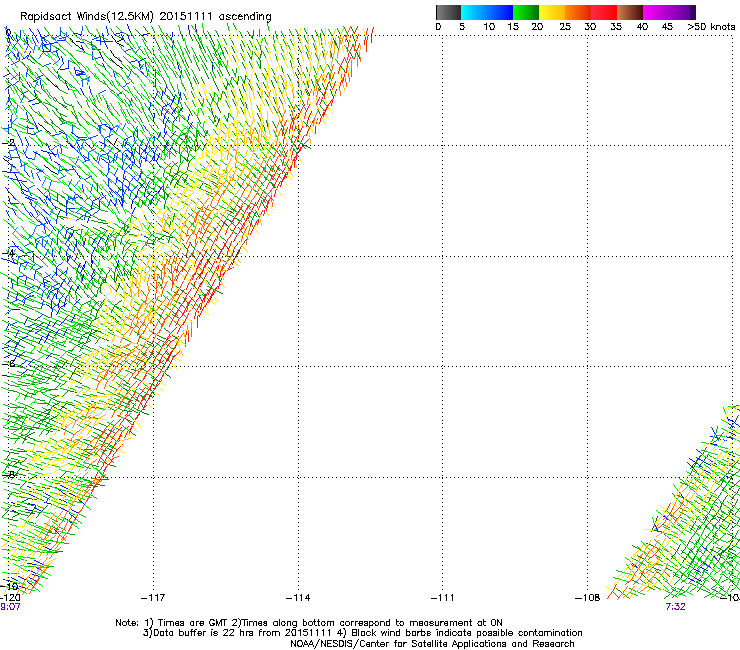Select the green 15-20 knots legend segment
The width and height of the screenshot is (740, 650).
click(526, 12)
